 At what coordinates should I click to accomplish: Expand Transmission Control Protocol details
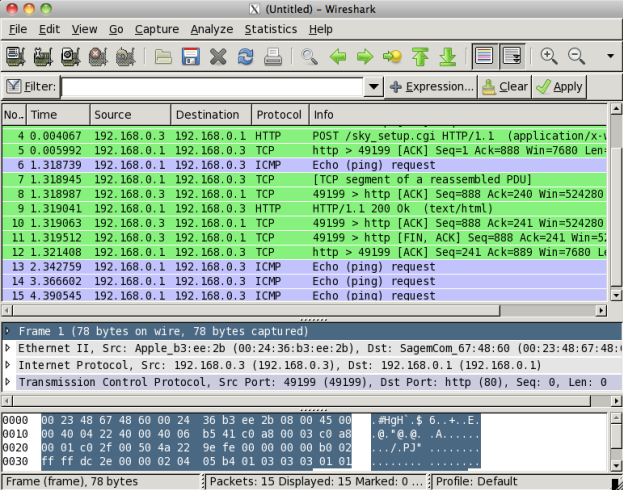7,382
